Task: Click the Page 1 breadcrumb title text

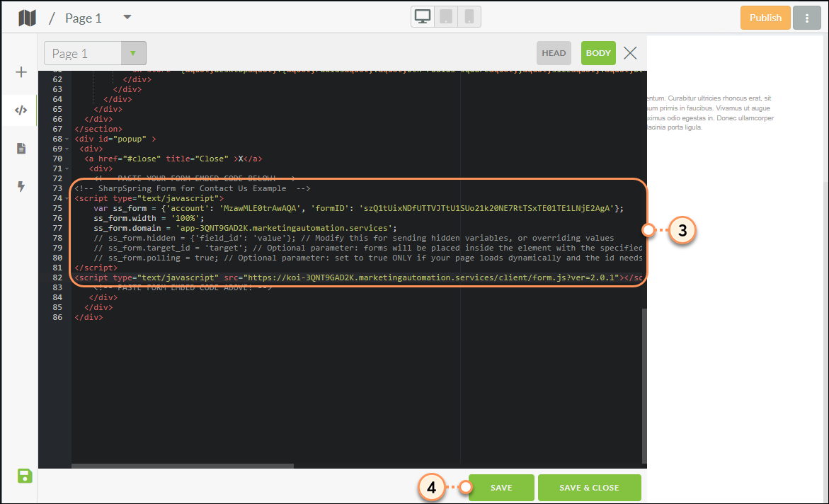Action: click(83, 18)
